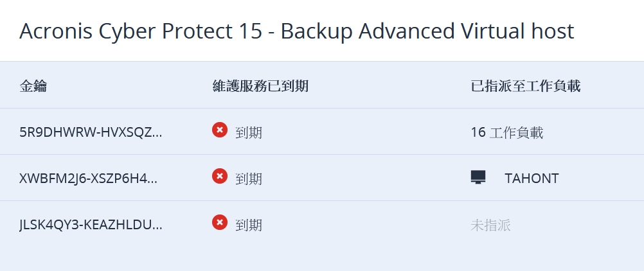Click the greyed 未指派 status text
The height and width of the screenshot is (271, 644).
tap(490, 225)
